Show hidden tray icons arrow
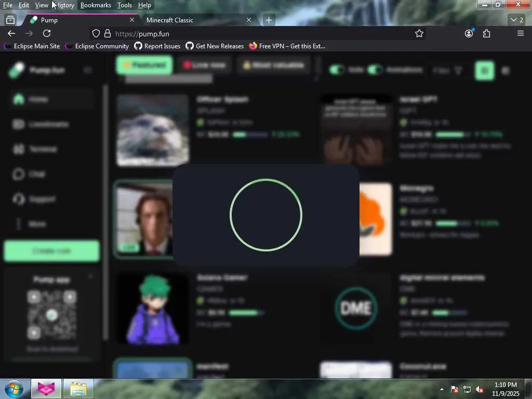Viewport: 532px width, 399px height. coord(442,389)
